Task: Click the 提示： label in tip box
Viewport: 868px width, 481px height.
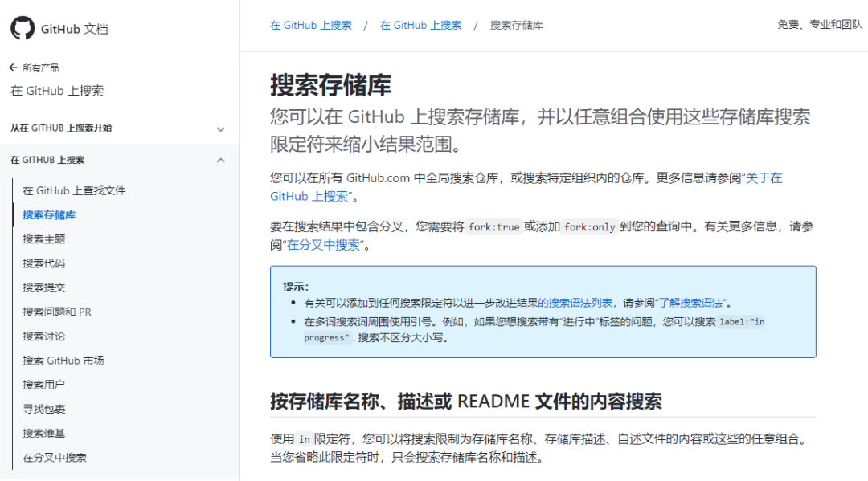Action: (x=296, y=287)
